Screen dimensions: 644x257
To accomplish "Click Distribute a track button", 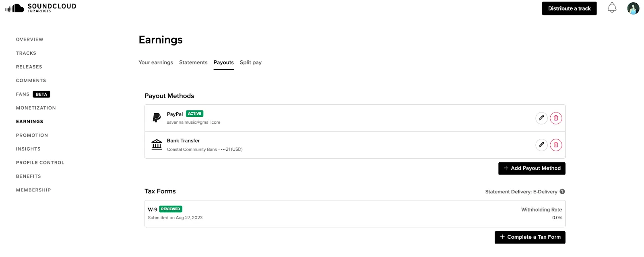I will pyautogui.click(x=569, y=8).
